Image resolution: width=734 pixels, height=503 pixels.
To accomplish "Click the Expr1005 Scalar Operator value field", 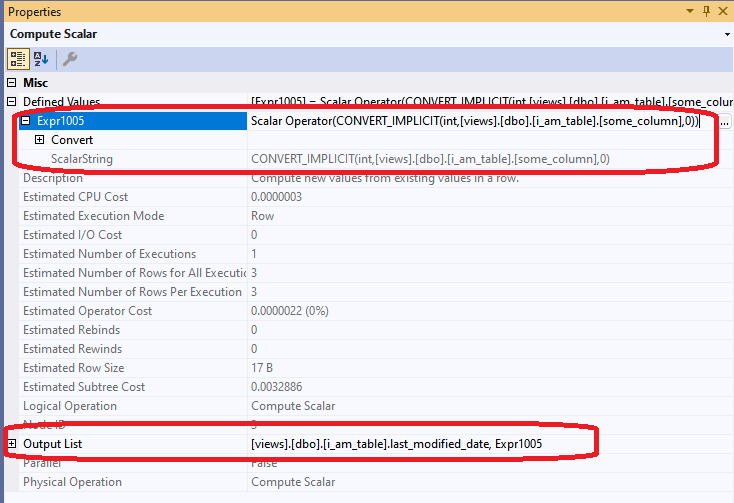I will pyautogui.click(x=480, y=121).
